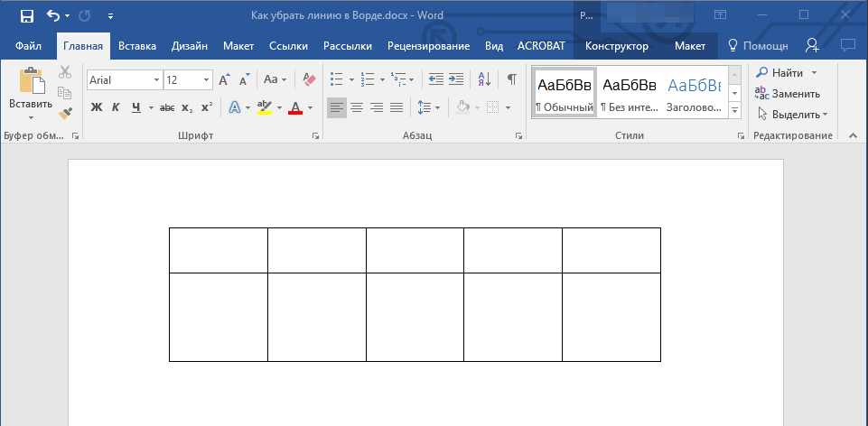Click the Increase Indent icon

pyautogui.click(x=456, y=79)
